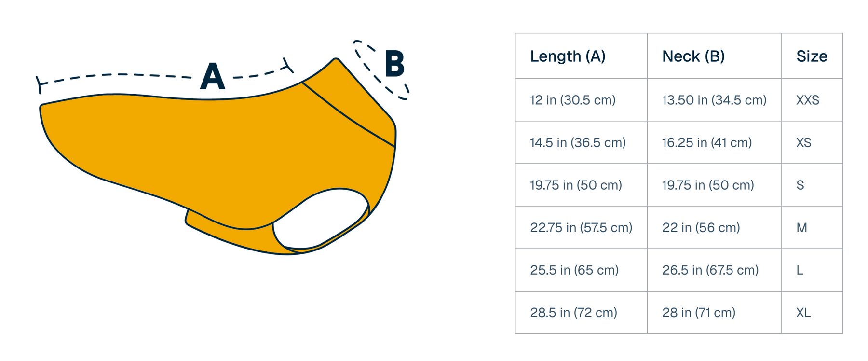This screenshot has height=361, width=868.
Task: Click the letter B neck marker
Action: (394, 64)
